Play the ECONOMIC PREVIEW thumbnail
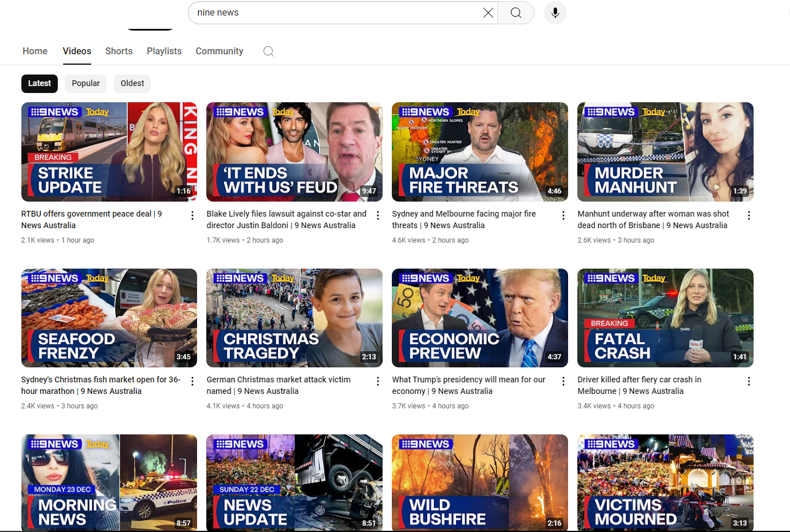 click(480, 318)
